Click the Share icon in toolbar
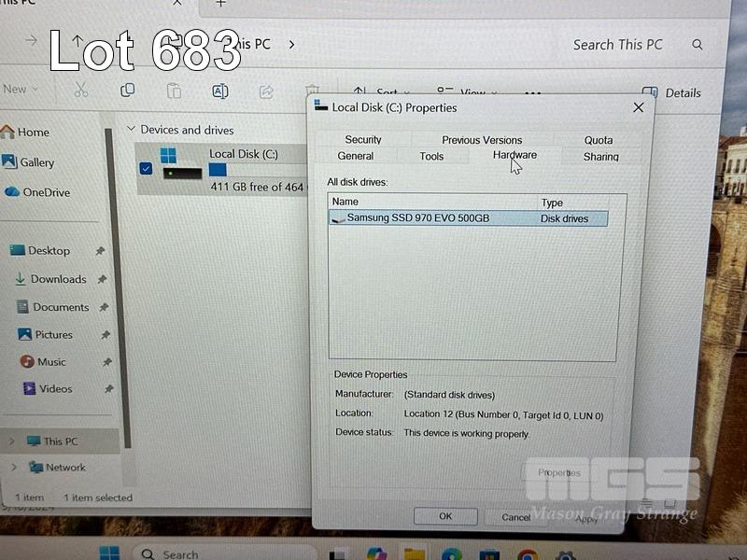Viewport: 747px width, 560px height. pyautogui.click(x=266, y=91)
